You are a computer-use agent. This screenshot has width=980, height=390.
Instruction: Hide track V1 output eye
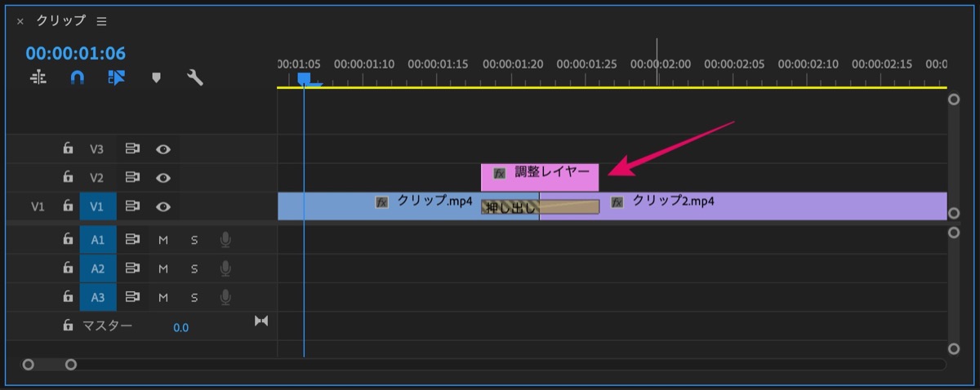pos(163,206)
